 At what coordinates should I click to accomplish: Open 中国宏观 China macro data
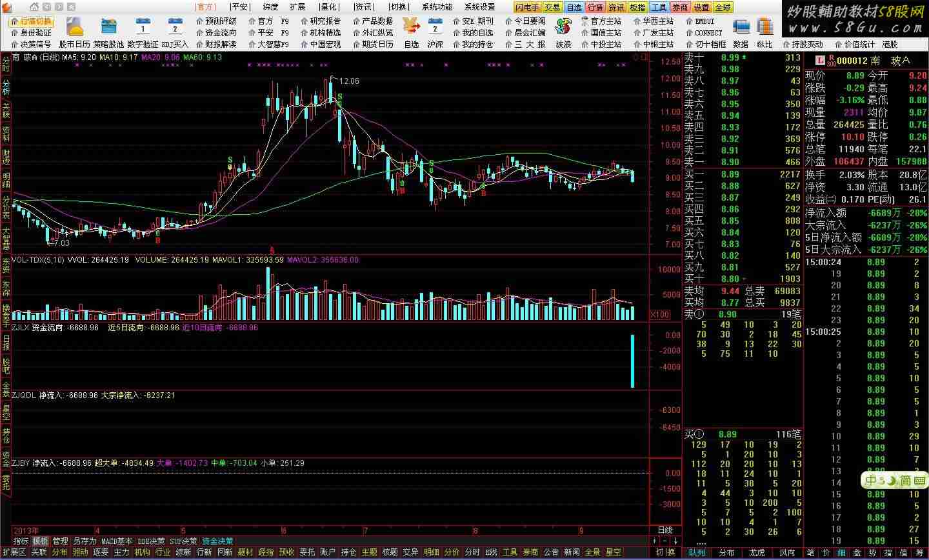click(320, 45)
